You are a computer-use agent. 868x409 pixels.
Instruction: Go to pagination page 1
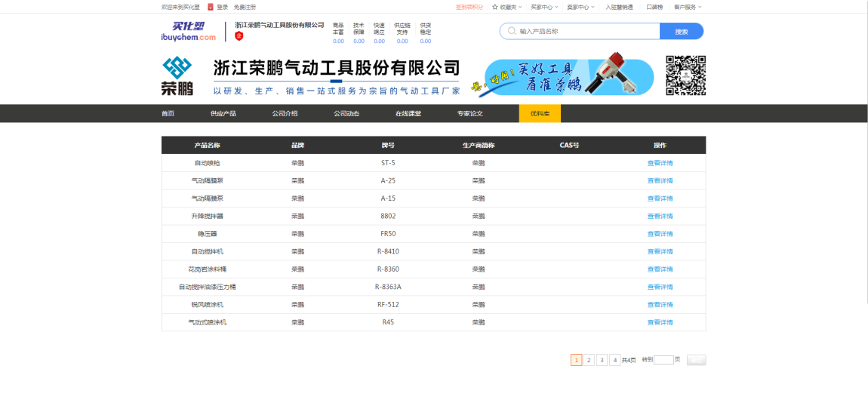point(576,360)
